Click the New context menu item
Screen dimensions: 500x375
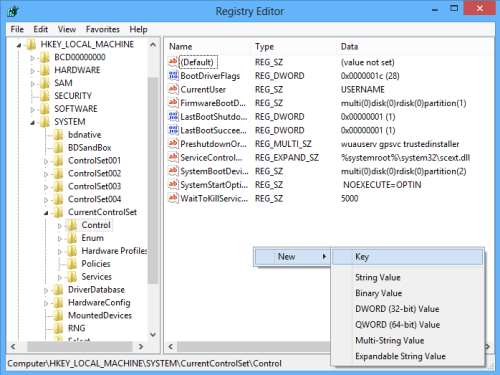point(292,257)
